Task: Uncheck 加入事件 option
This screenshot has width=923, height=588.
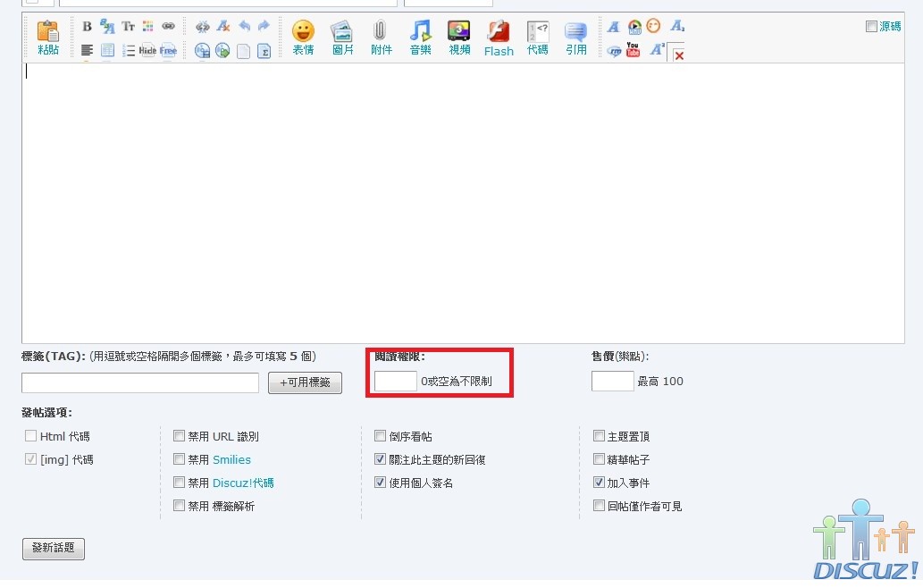Action: [x=599, y=482]
